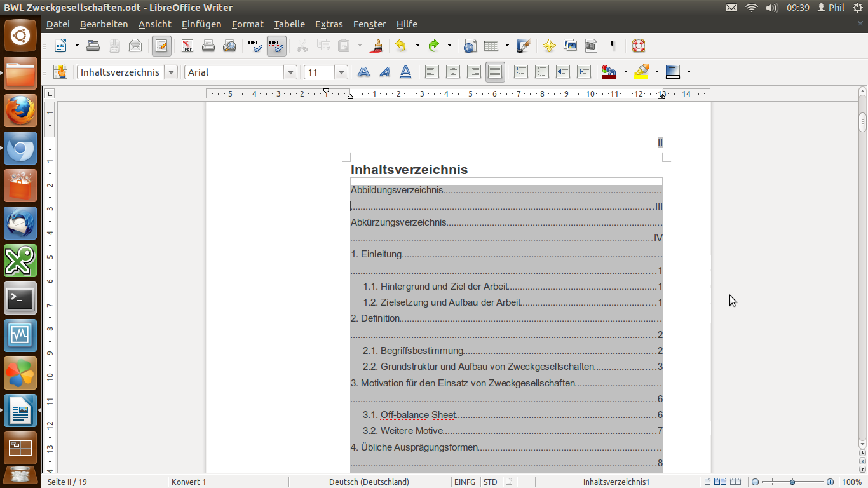Toggle Edit File mode icon
Viewport: 868px width, 488px height.
tap(161, 46)
